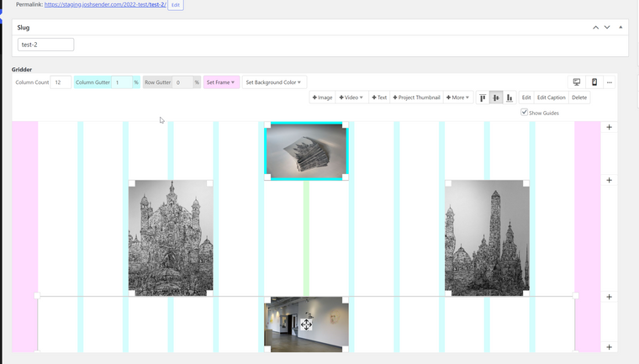Open the Set Frame dropdown

221,82
